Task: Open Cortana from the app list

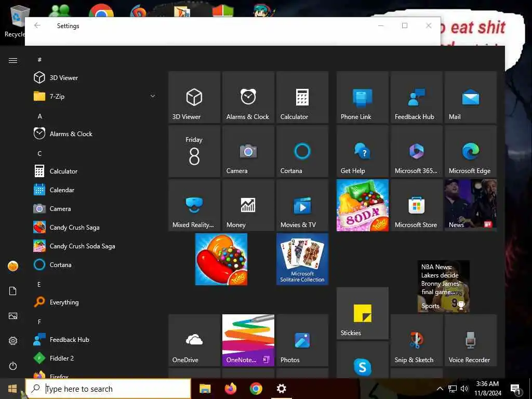Action: click(x=95, y=264)
